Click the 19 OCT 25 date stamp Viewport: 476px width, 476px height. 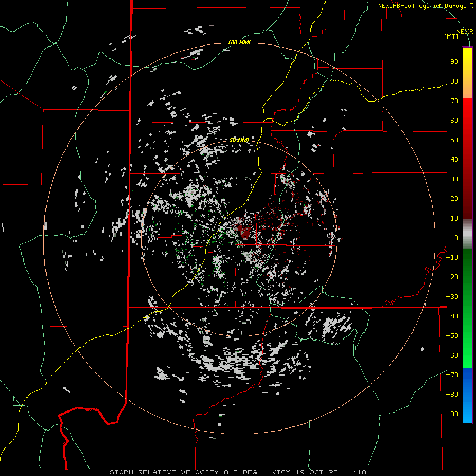point(317,472)
